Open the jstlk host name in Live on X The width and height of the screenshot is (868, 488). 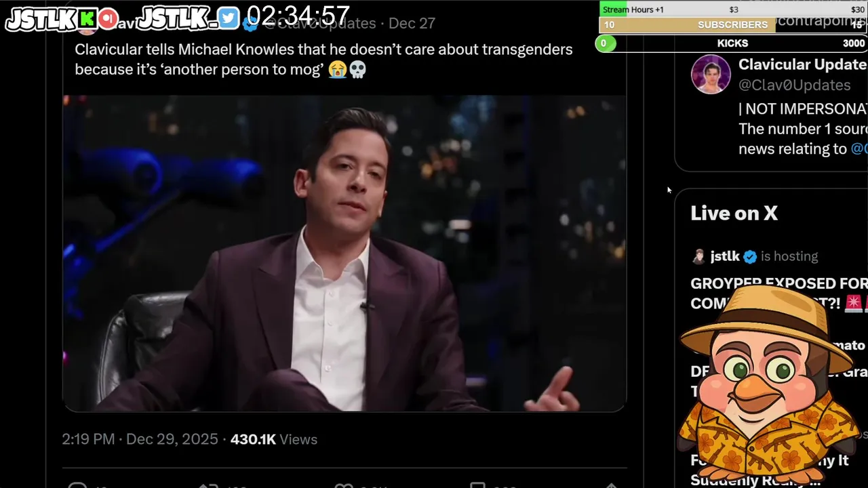[725, 256]
